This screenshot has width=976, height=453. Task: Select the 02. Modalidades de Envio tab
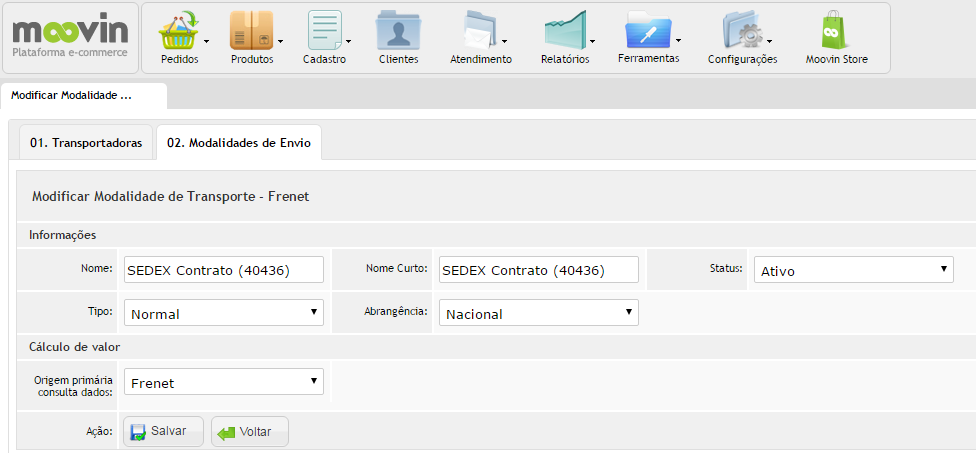[x=238, y=143]
